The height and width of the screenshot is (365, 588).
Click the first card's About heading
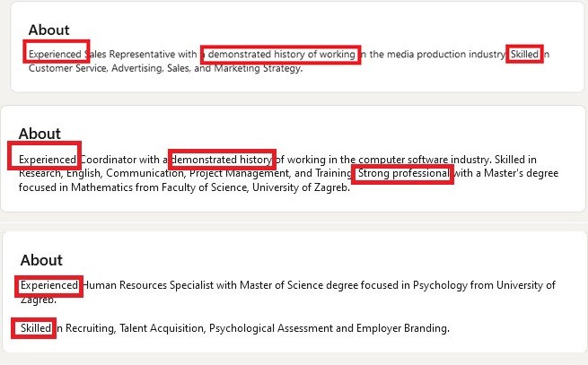tap(48, 30)
